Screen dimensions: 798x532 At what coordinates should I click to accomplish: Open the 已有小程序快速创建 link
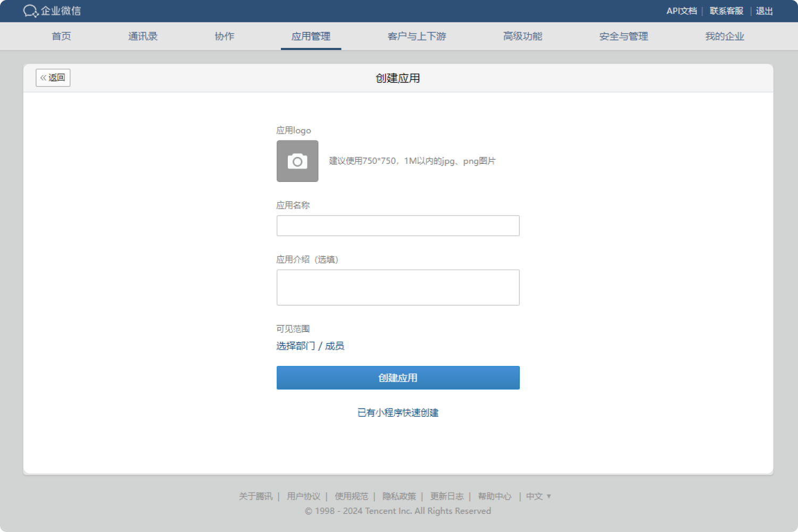pyautogui.click(x=398, y=413)
